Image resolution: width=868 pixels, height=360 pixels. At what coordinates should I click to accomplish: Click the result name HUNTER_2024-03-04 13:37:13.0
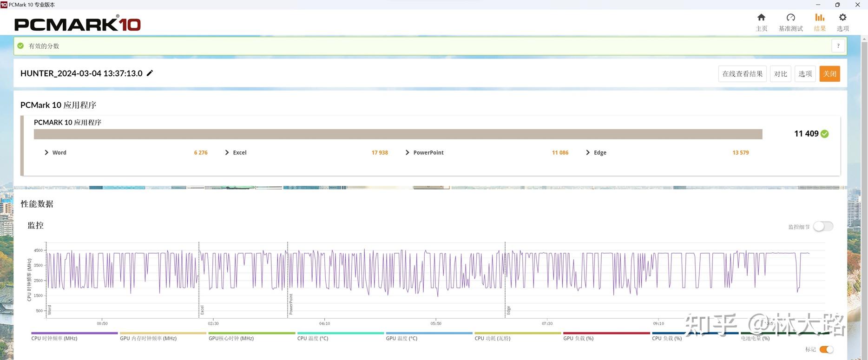81,73
